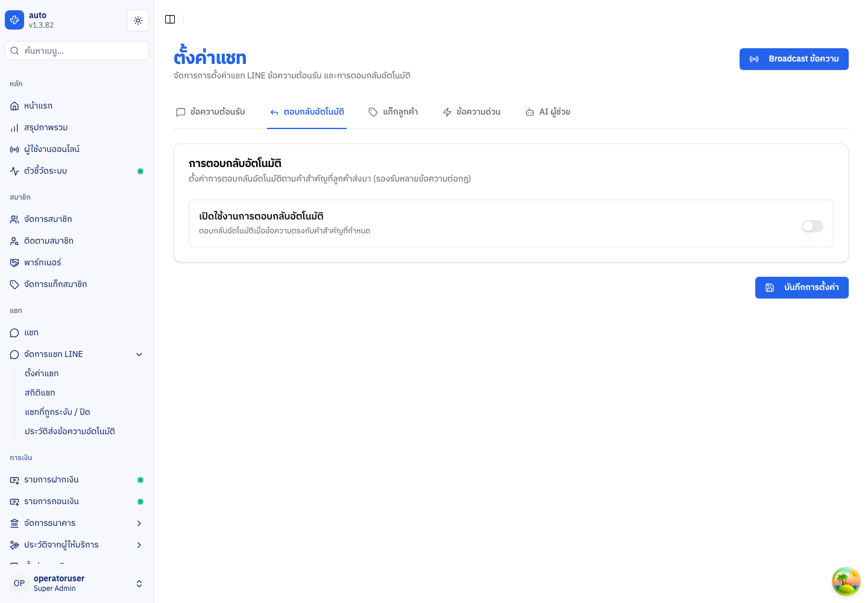
Task: Click the ตัวชี้วัดระบบ activity pulse icon
Action: 14,171
